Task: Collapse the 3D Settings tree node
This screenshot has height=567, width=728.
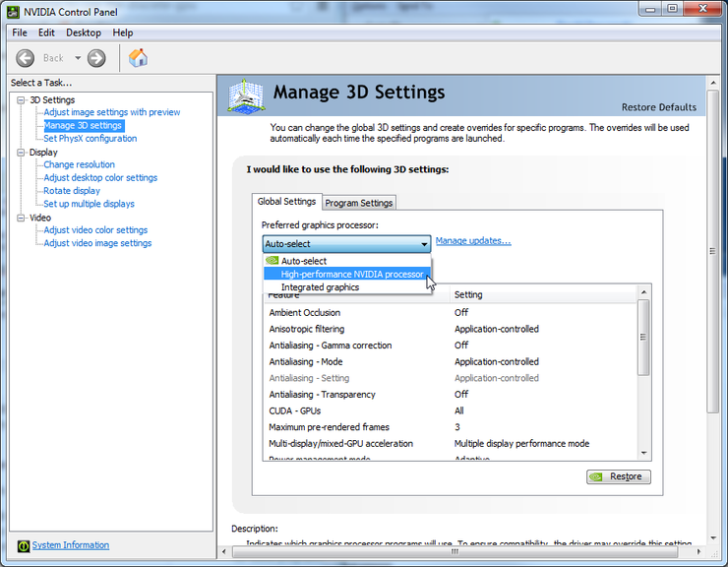Action: click(x=21, y=100)
